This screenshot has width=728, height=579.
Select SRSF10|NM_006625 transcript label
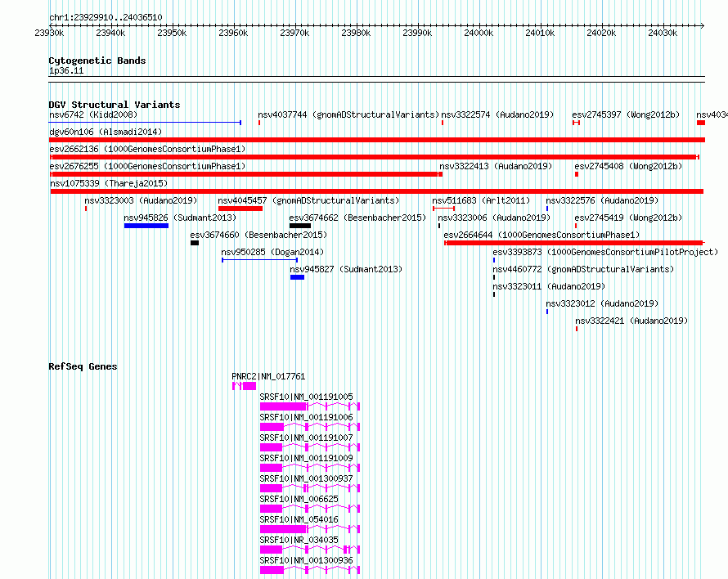tap(299, 499)
